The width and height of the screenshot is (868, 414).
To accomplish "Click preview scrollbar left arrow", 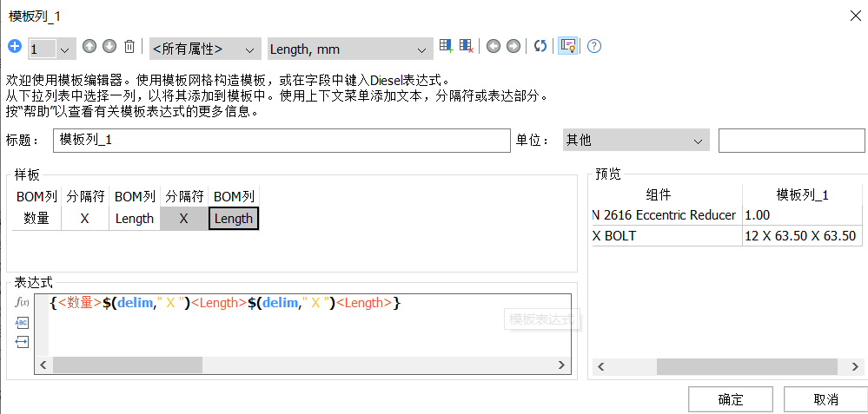I will click(x=601, y=367).
